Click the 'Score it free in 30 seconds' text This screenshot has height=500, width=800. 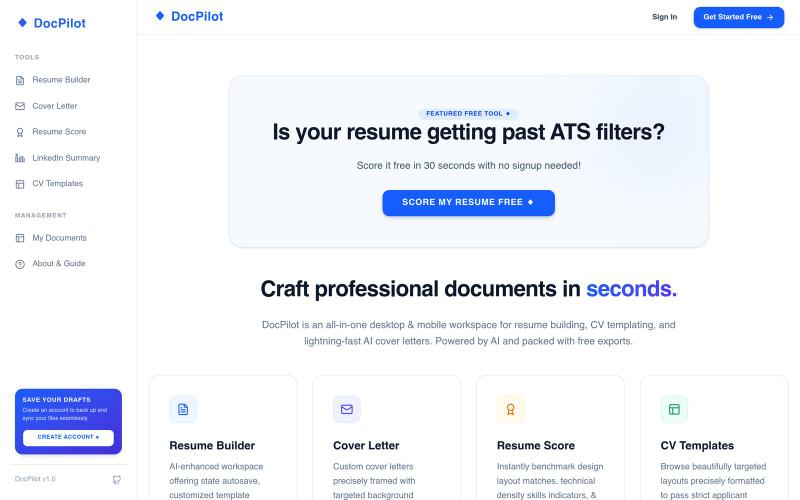[468, 165]
